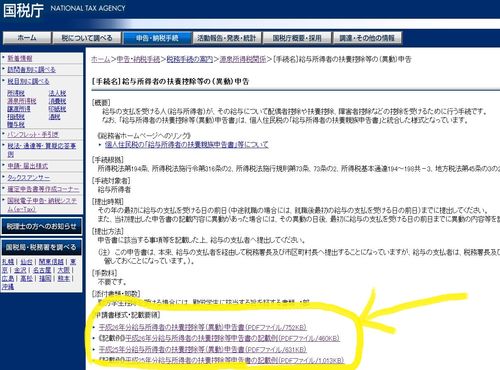500x370 pixels.
Task: Open パンフレット・手引き in the sidebar
Action: pos(33,134)
